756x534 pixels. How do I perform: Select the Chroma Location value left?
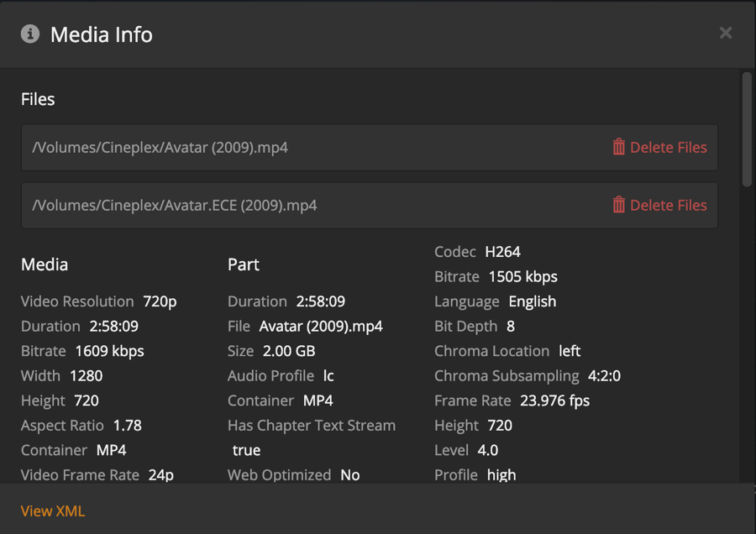click(570, 351)
